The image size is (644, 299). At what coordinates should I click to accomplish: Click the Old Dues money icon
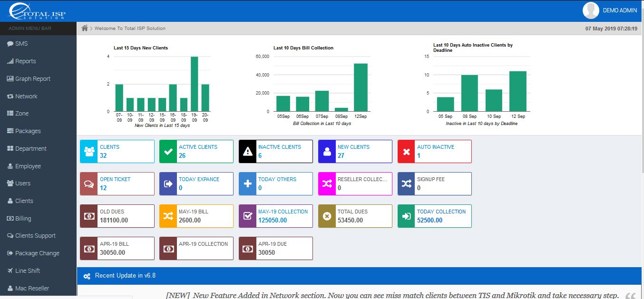(89, 216)
